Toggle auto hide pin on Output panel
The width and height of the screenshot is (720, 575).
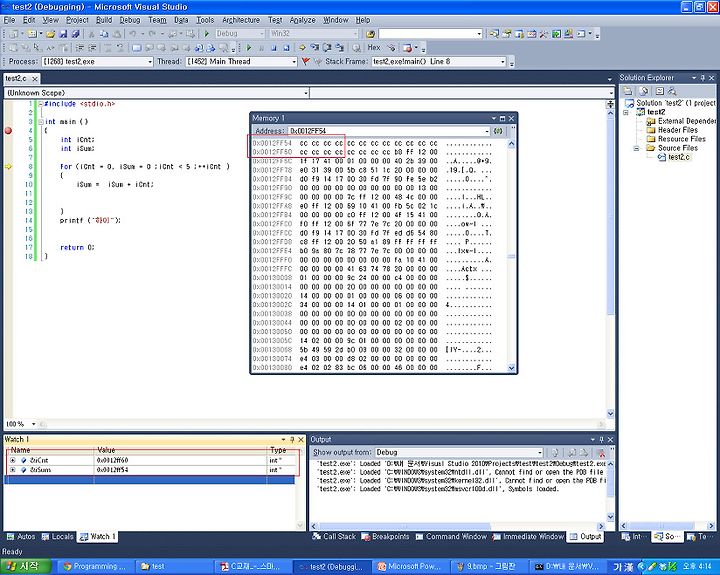[x=602, y=440]
